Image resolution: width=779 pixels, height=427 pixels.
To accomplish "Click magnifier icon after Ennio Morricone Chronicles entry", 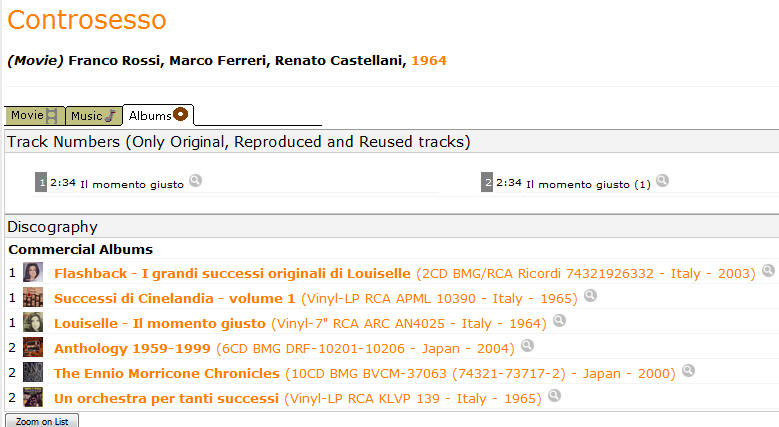I will pos(688,370).
